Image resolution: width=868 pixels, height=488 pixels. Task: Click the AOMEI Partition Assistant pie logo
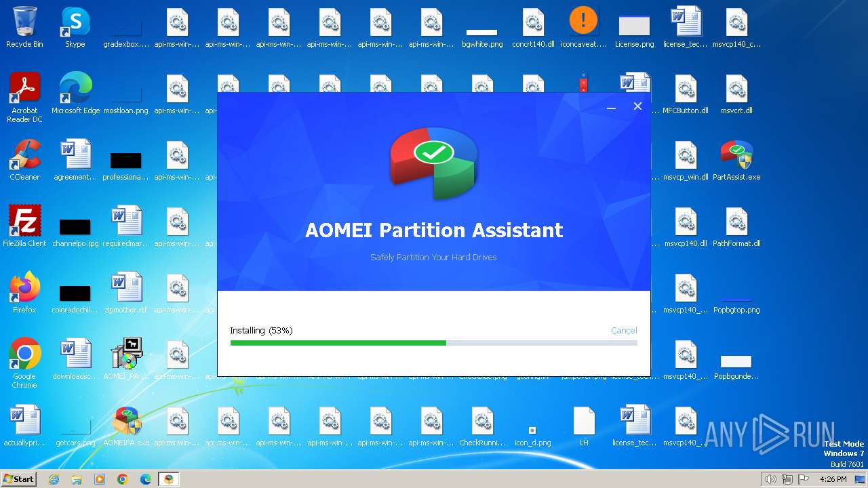tap(434, 163)
